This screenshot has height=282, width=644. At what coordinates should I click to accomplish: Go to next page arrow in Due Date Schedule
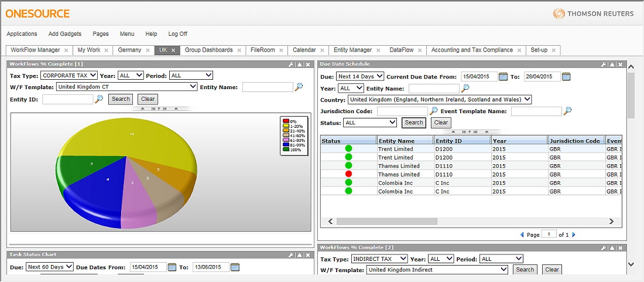coord(574,235)
